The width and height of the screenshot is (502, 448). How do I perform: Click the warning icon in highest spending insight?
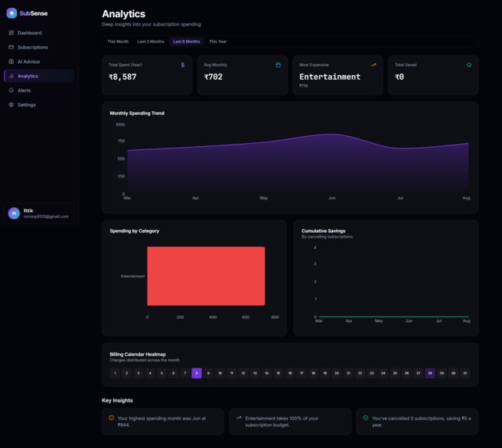[x=111, y=418]
